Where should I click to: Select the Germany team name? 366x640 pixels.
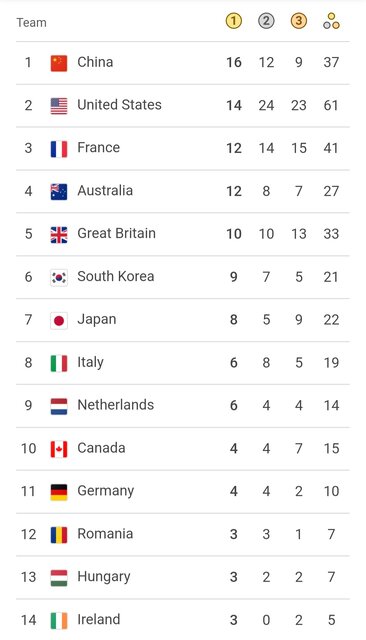tap(106, 491)
